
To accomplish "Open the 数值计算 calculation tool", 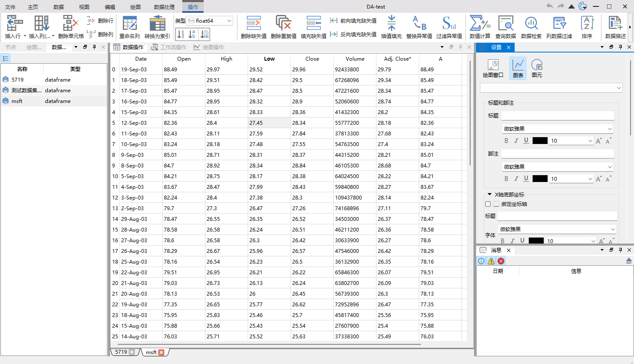I will (480, 27).
